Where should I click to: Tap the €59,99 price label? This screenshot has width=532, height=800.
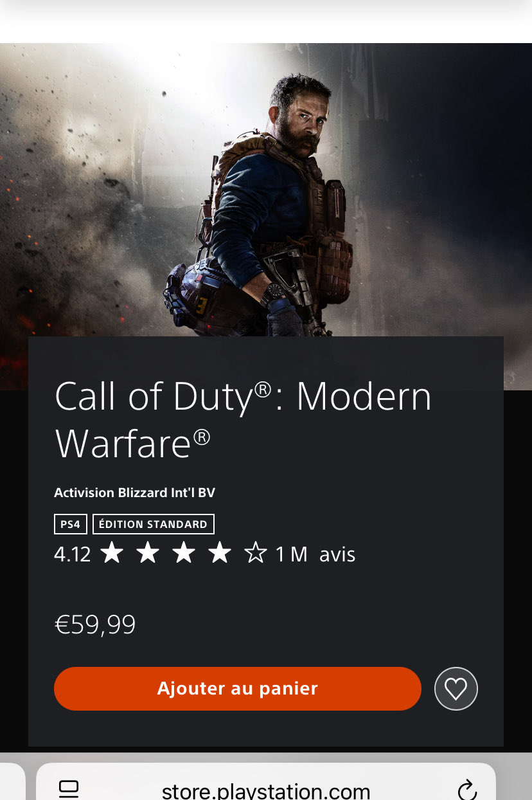[95, 625]
